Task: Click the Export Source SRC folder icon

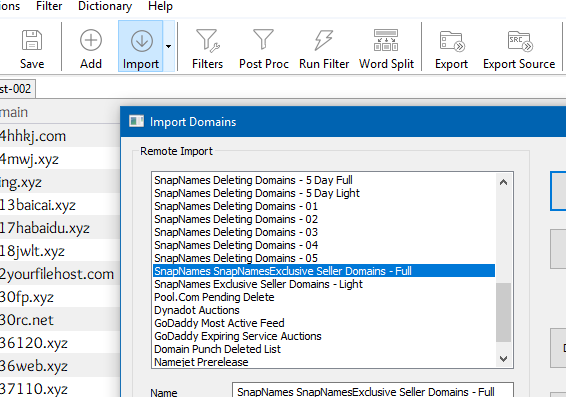Action: tap(519, 41)
